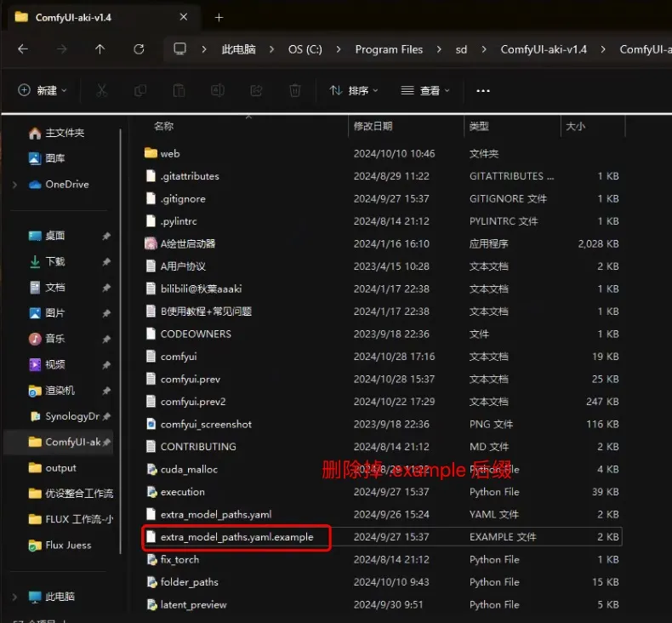Select the comfyui_screenshot PNG file
The height and width of the screenshot is (623, 672).
198,425
